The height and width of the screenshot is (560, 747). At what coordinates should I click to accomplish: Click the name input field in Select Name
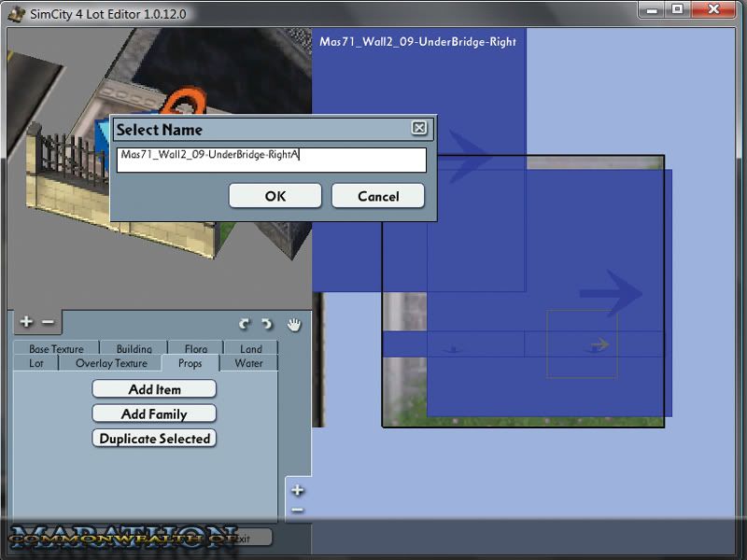(272, 160)
